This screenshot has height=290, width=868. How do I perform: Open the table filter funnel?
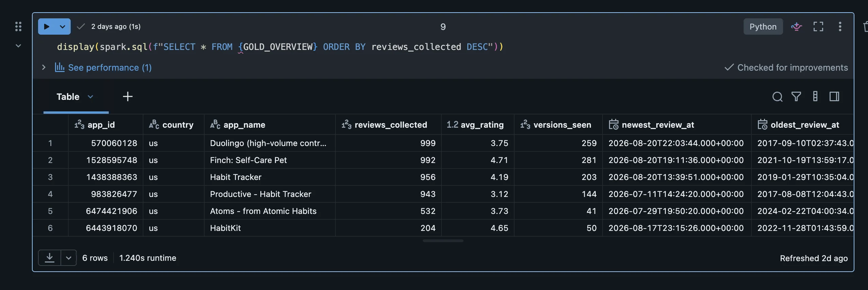(x=796, y=97)
